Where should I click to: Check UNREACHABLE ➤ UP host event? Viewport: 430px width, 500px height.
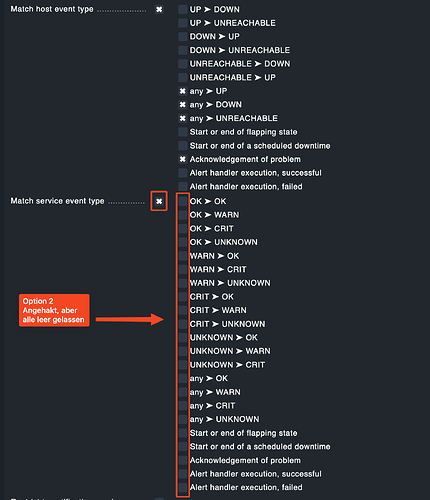(x=183, y=77)
